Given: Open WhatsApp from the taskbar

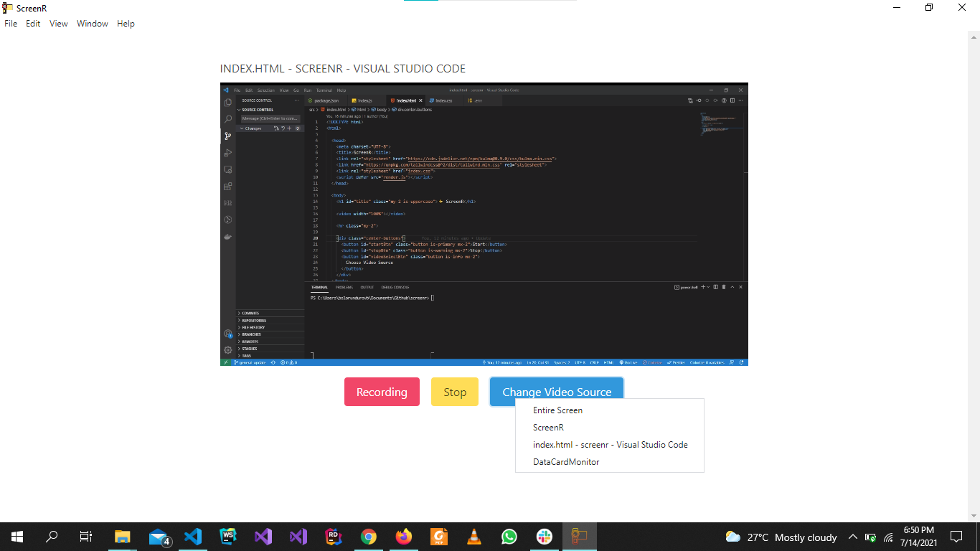Looking at the screenshot, I should click(509, 537).
